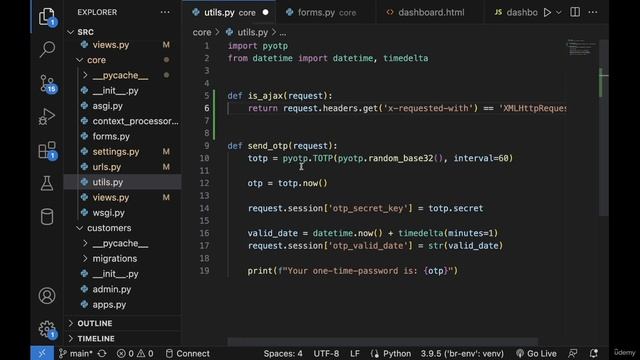640x360 pixels.
Task: Open the Manage gear menu
Action: click(x=47, y=329)
